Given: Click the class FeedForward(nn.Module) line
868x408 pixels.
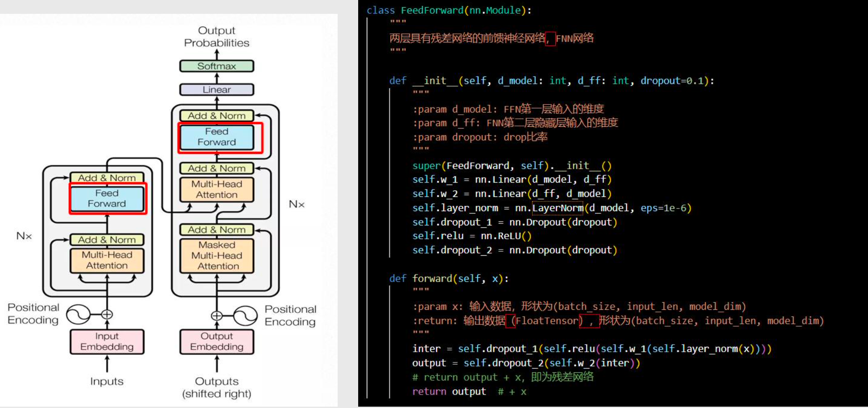Looking at the screenshot, I should tap(449, 10).
